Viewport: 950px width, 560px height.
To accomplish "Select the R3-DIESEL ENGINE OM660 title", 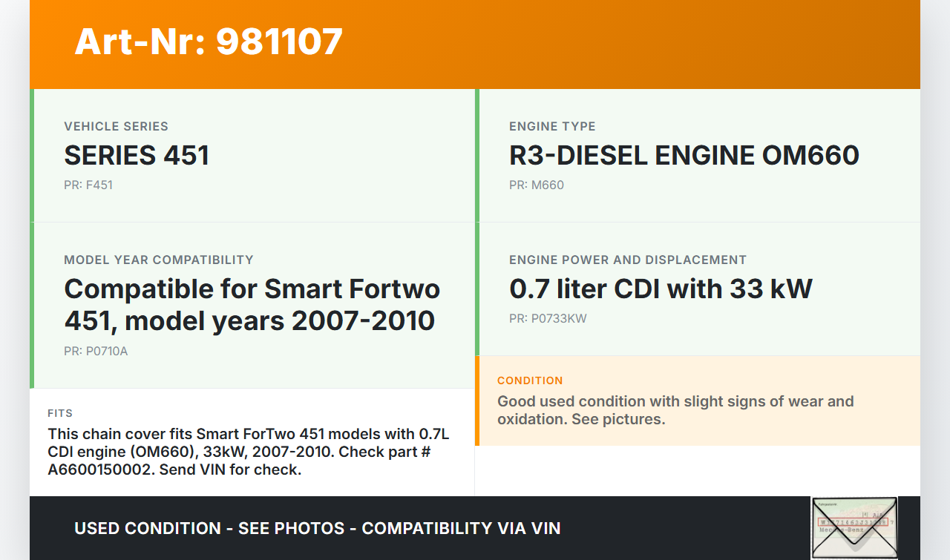I will pyautogui.click(x=684, y=156).
